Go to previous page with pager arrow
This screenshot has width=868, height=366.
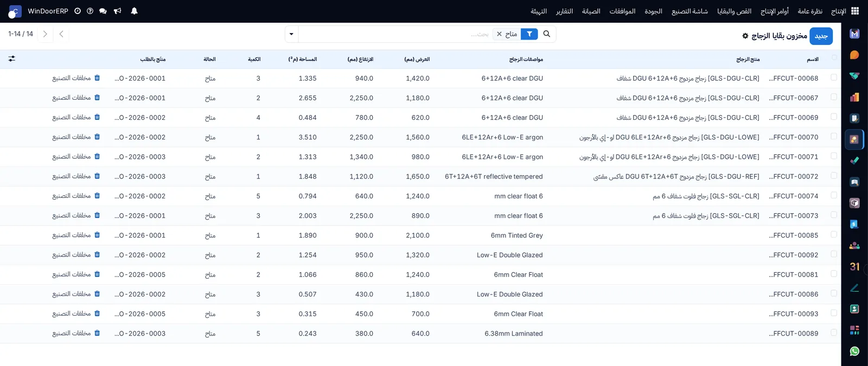[x=61, y=34]
